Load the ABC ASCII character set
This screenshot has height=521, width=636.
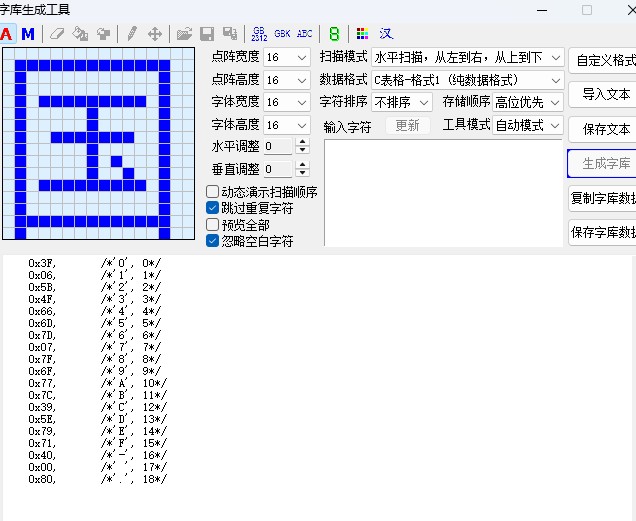coord(305,34)
